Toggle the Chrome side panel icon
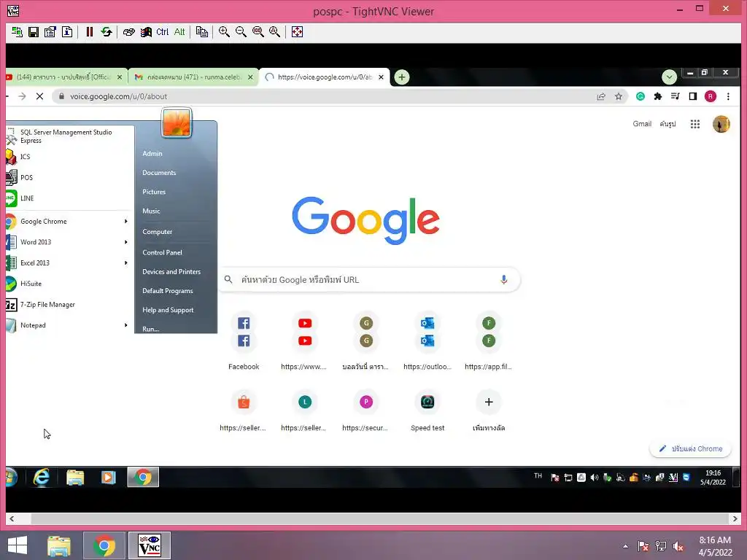 tap(693, 96)
